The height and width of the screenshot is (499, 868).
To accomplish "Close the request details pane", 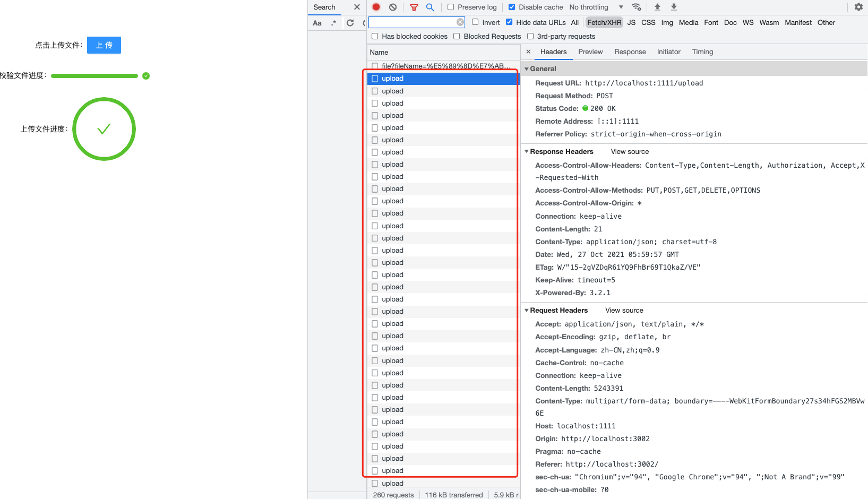I will pyautogui.click(x=528, y=51).
